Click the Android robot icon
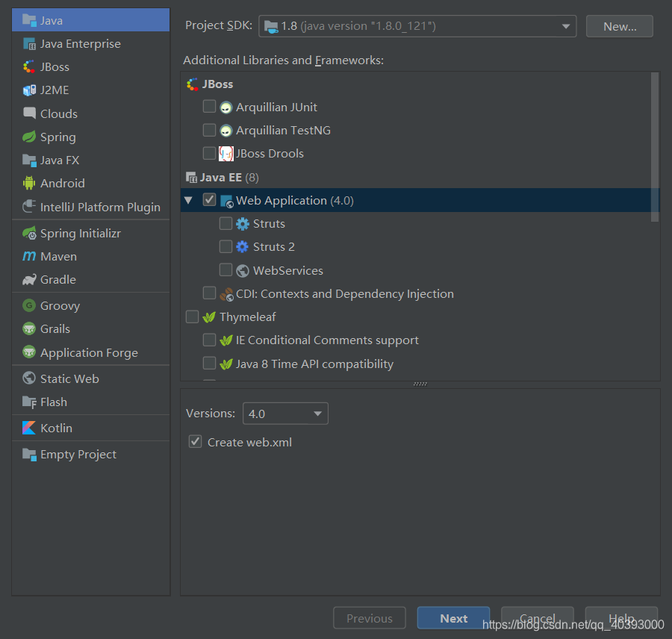Image resolution: width=672 pixels, height=639 pixels. pos(29,183)
